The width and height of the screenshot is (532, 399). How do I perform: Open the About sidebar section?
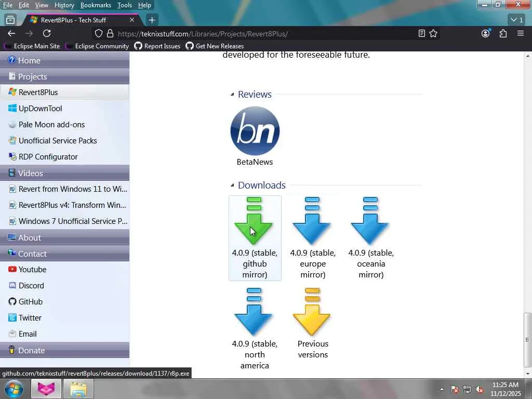pyautogui.click(x=64, y=237)
